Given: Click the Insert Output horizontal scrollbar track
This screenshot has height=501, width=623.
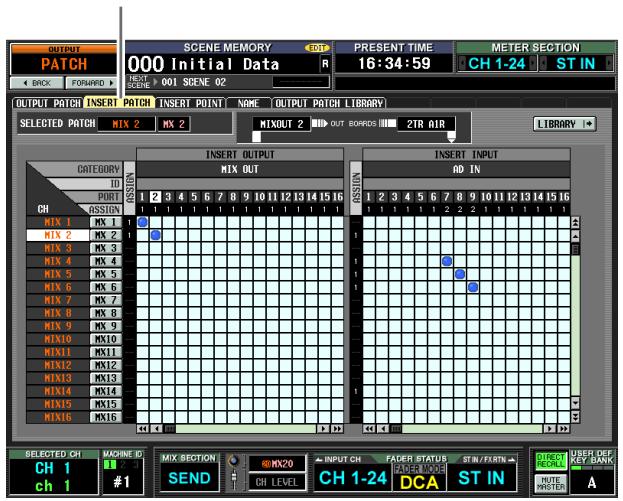Looking at the screenshot, I should pyautogui.click(x=246, y=429).
